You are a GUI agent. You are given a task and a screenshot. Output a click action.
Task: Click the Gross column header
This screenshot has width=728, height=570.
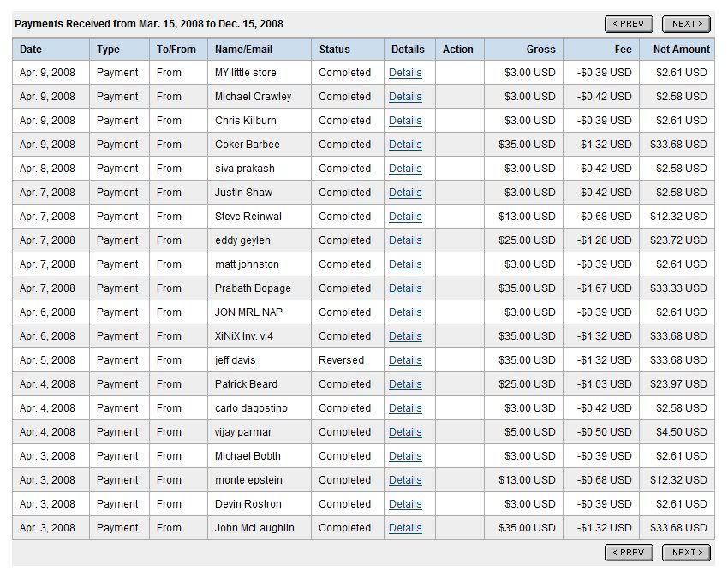(540, 50)
